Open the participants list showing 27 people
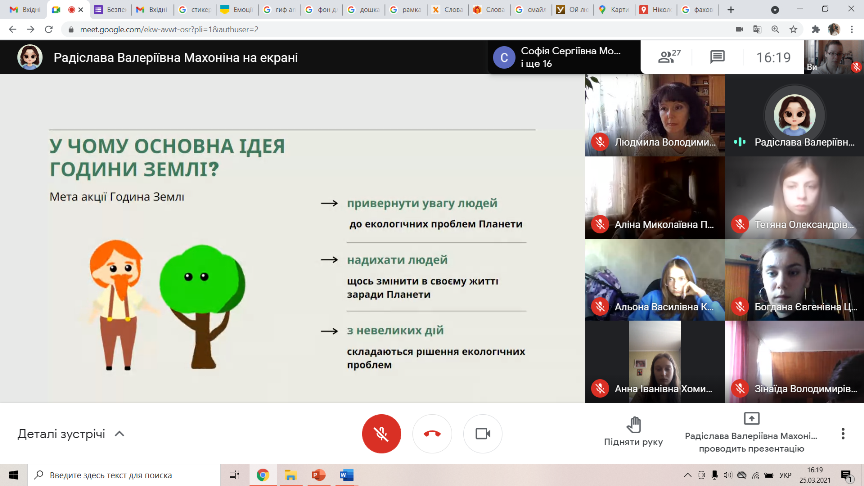The image size is (864, 486). point(669,58)
